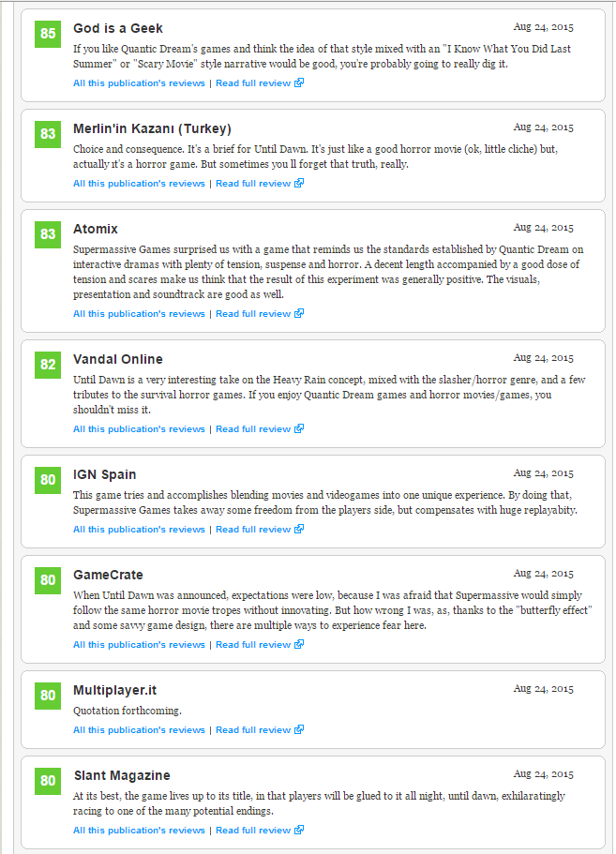
Task: Click external link icon in Atomix review
Action: (299, 313)
